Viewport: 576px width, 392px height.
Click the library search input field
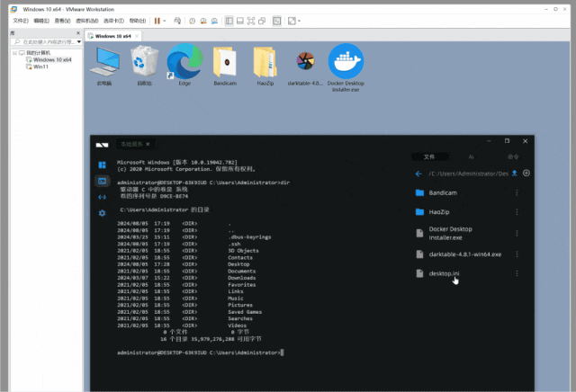46,42
